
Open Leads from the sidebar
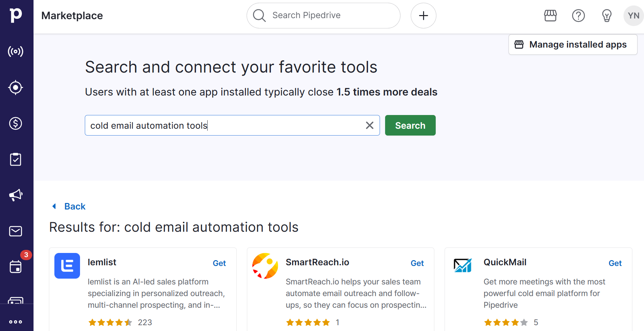click(x=15, y=51)
